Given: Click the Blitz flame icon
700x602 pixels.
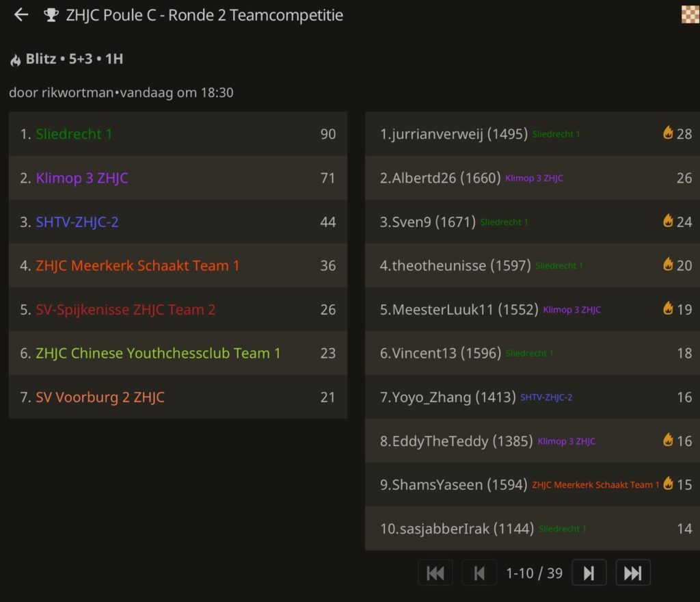Looking at the screenshot, I should pos(16,60).
